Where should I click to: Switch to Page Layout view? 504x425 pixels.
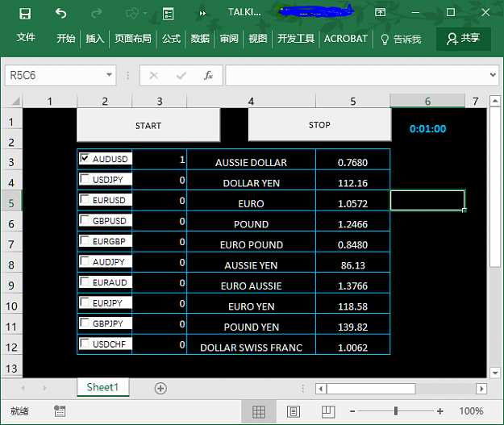(x=294, y=411)
